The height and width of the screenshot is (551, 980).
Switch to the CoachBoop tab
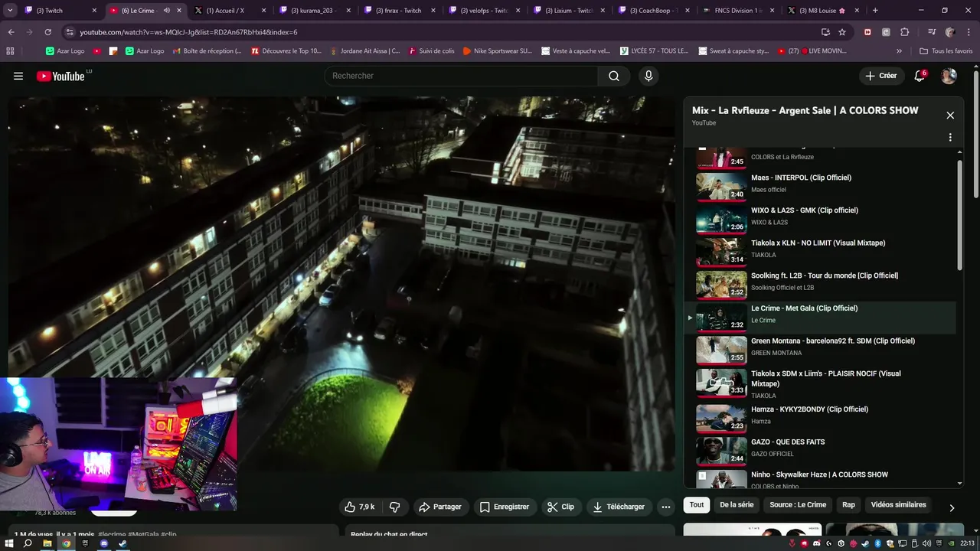[x=652, y=11]
